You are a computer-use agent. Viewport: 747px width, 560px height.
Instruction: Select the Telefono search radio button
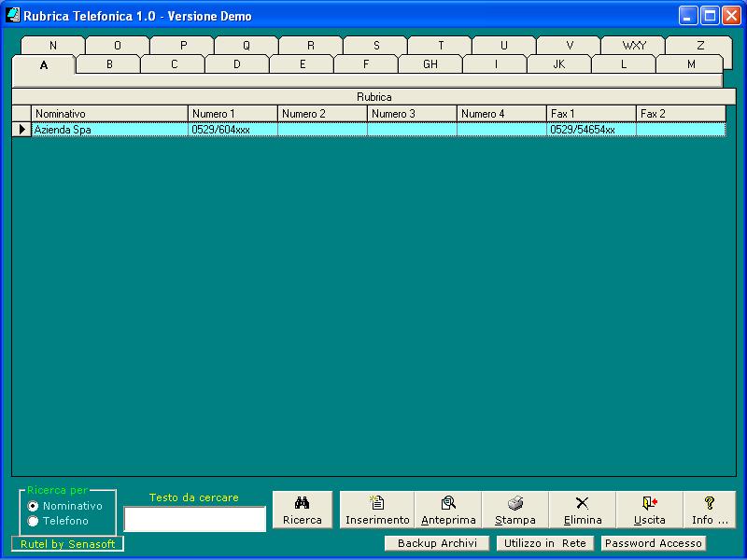[x=33, y=521]
